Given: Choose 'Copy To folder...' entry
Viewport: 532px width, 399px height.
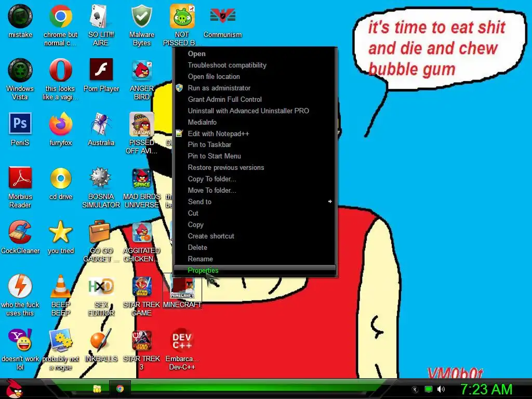Looking at the screenshot, I should 255,179.
